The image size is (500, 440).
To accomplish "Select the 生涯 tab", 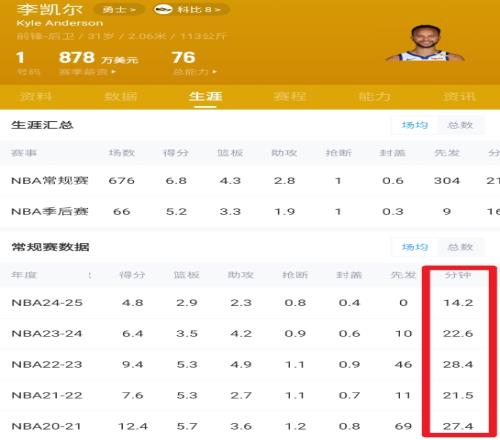I will 205,96.
